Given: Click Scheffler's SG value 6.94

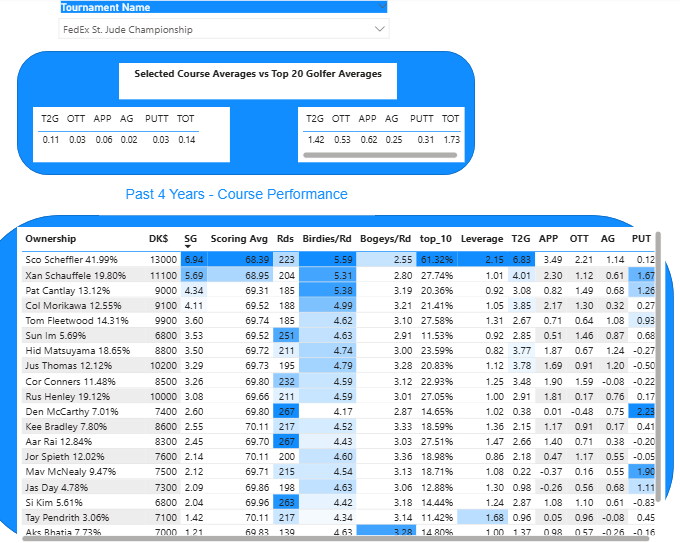Looking at the screenshot, I should (194, 260).
